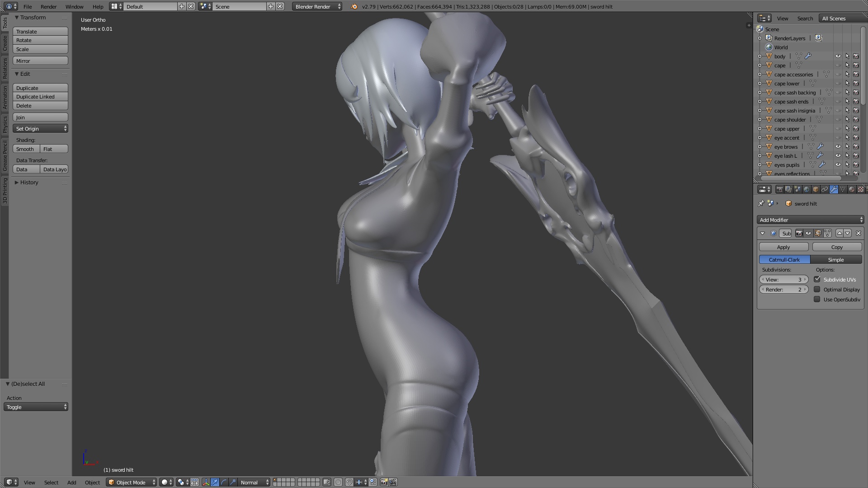Toggle Subsurf modifier adjust edit cage

(x=827, y=233)
